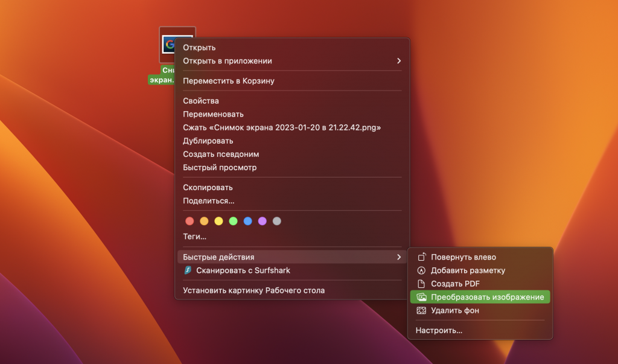Select Переименовать in the context menu

point(292,114)
